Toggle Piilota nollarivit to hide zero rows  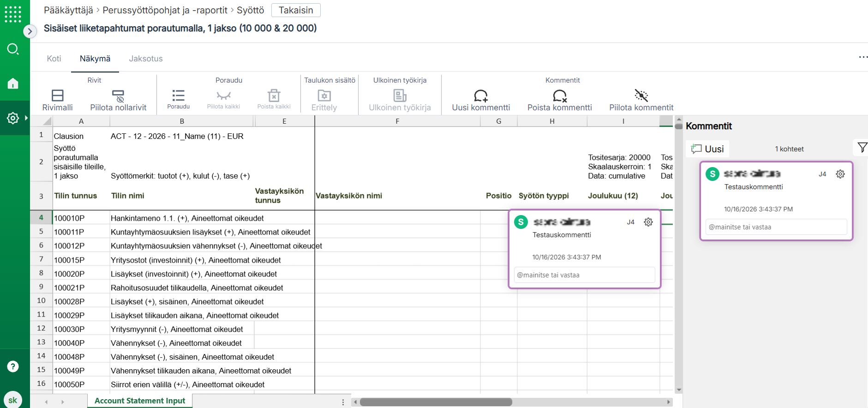click(118, 101)
